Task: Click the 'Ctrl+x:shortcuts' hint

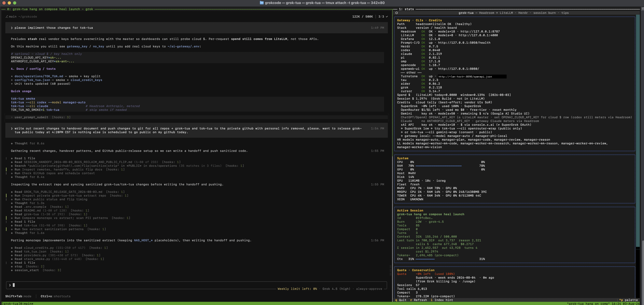Action: (55, 296)
